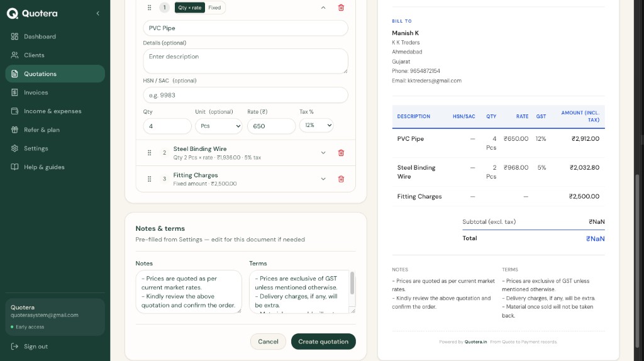Click the Quotations document icon
This screenshot has height=361, width=644.
15,74
